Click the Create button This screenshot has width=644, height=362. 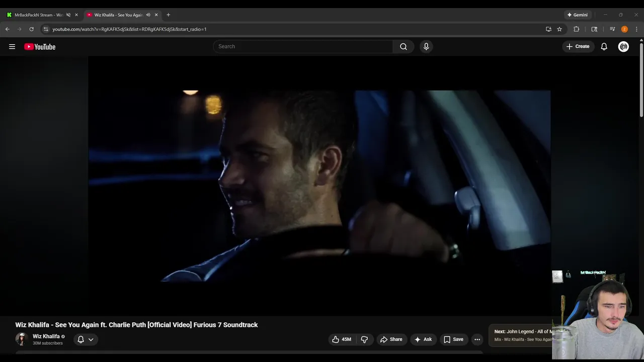[578, 46]
